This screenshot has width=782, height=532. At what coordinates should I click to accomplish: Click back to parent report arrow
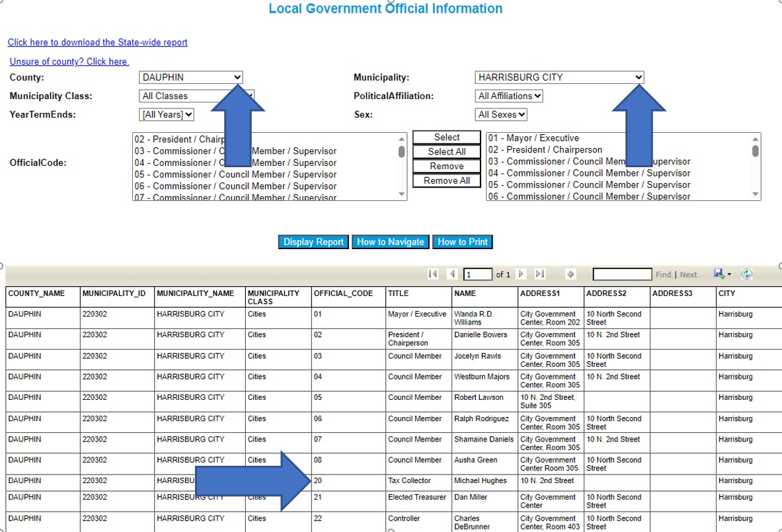point(570,274)
